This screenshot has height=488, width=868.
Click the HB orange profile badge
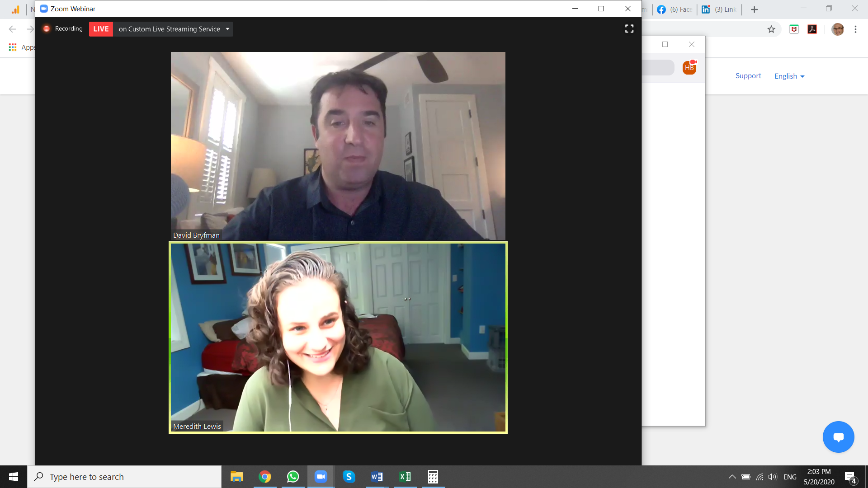(689, 68)
